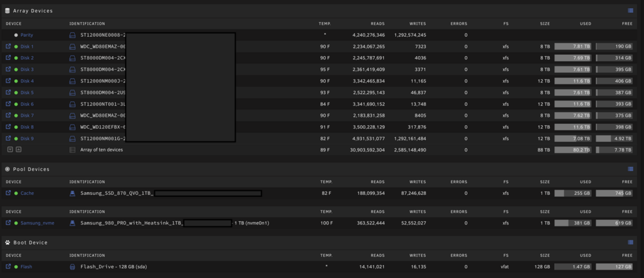
Task: Open Disk 8 external link icon
Action: point(8,127)
